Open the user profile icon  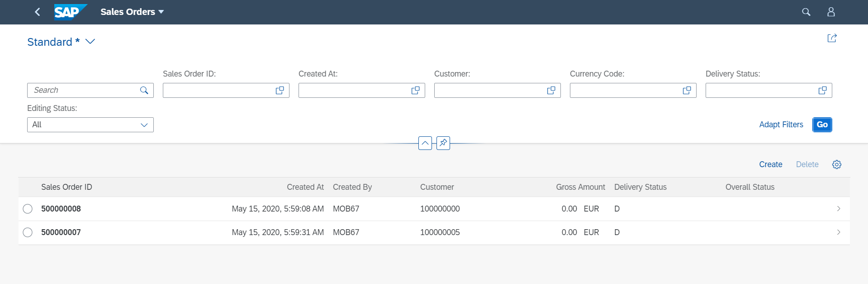(831, 12)
